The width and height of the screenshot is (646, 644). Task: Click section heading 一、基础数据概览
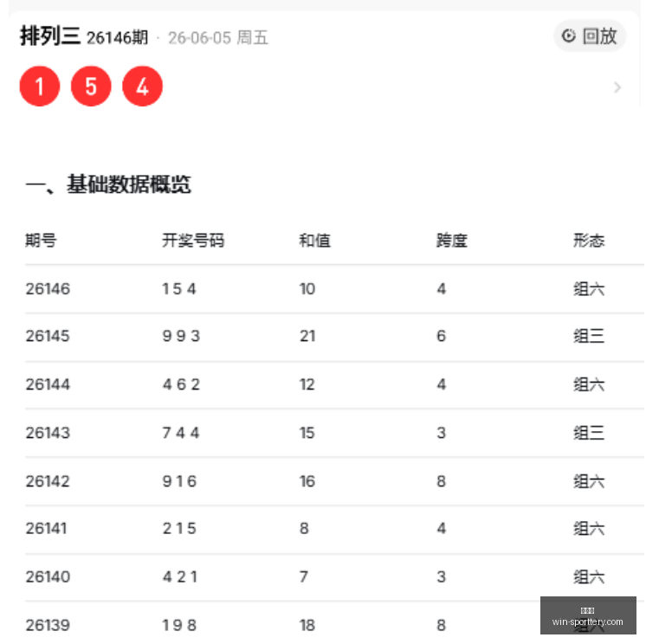(x=108, y=184)
